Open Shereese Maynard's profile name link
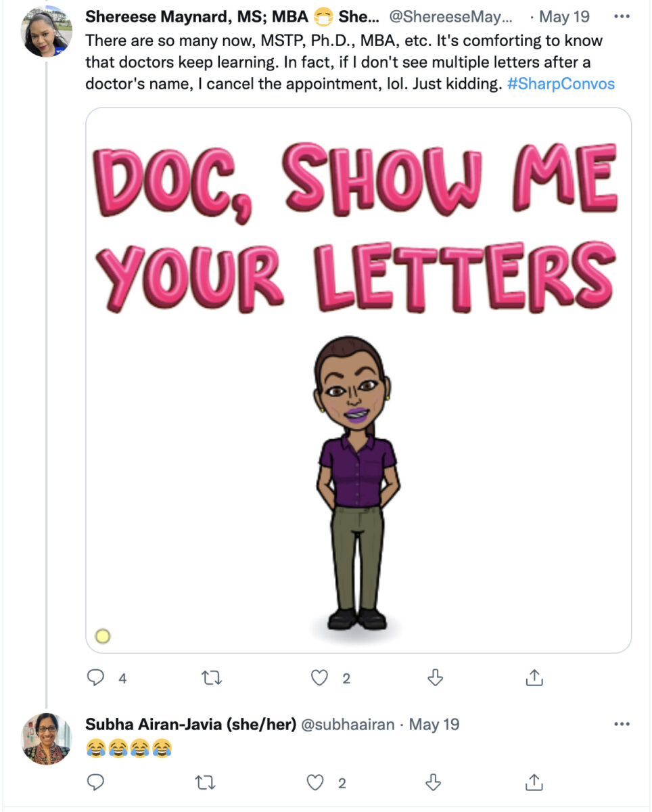652x812 pixels. (x=196, y=17)
